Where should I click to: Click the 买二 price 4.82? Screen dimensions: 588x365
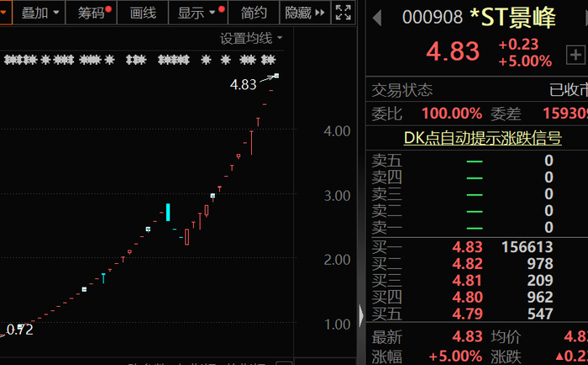(x=467, y=264)
